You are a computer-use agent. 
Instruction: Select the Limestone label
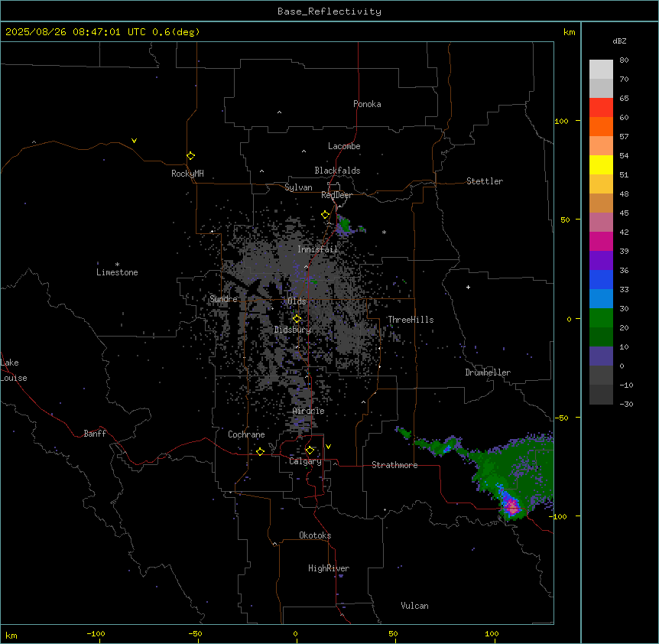[117, 272]
